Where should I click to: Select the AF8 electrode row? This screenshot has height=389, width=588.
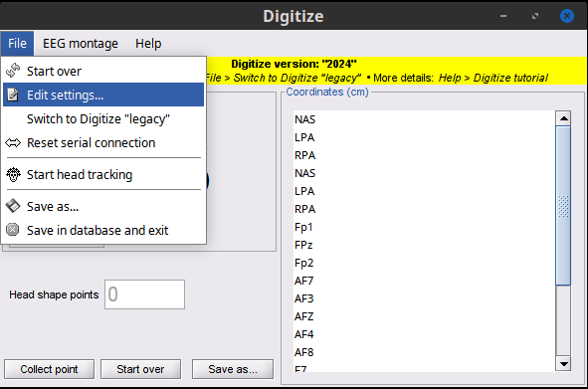pos(424,352)
